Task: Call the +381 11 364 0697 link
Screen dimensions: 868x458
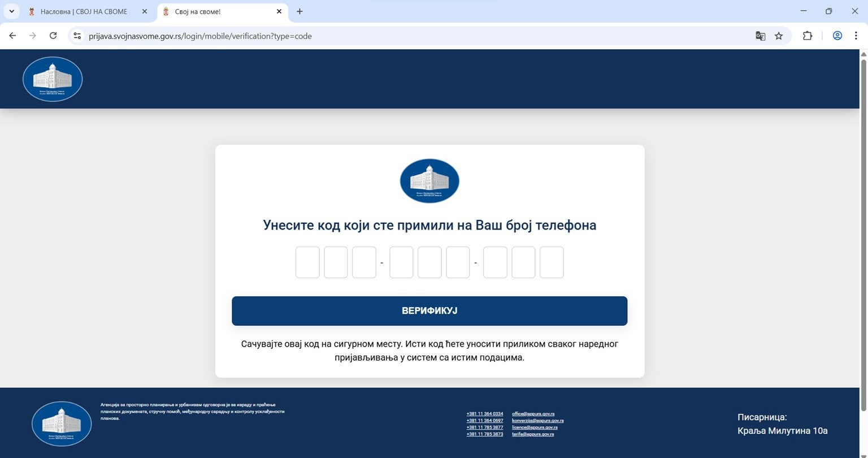Action: point(485,421)
